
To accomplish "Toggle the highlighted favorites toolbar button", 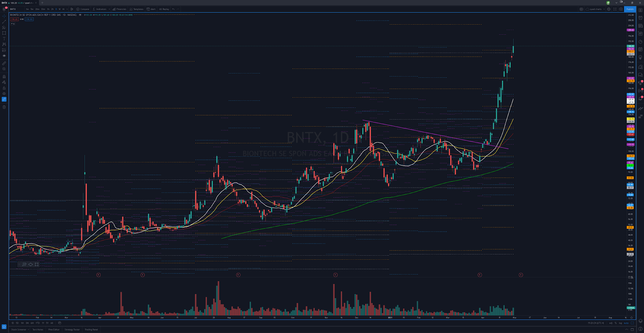I will coord(4,327).
